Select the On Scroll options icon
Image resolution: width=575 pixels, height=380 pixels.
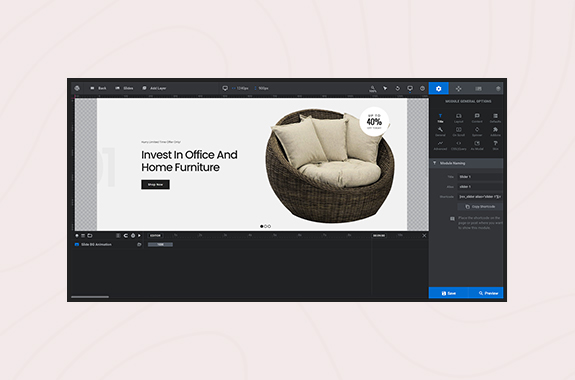459,132
